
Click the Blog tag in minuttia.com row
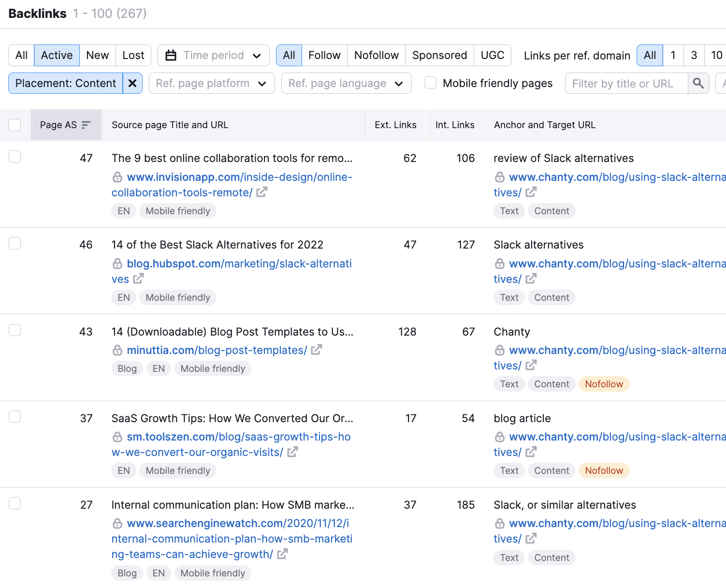(127, 368)
